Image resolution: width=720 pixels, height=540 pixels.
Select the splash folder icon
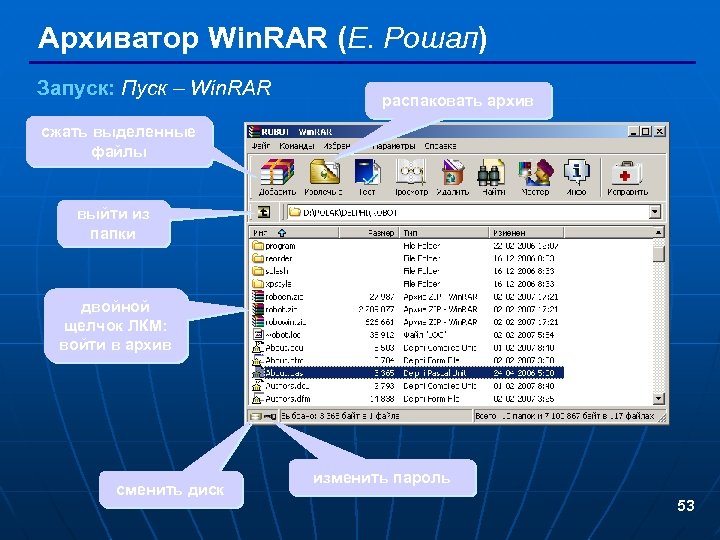[258, 271]
